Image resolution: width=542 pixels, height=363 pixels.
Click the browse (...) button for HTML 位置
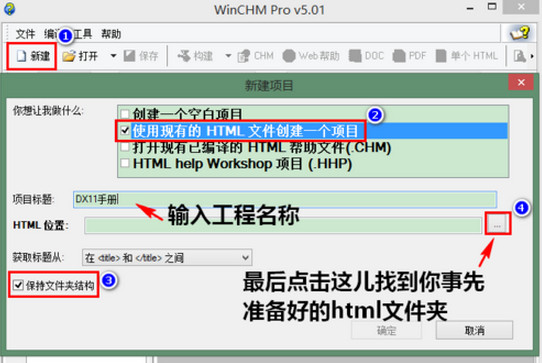(x=497, y=225)
